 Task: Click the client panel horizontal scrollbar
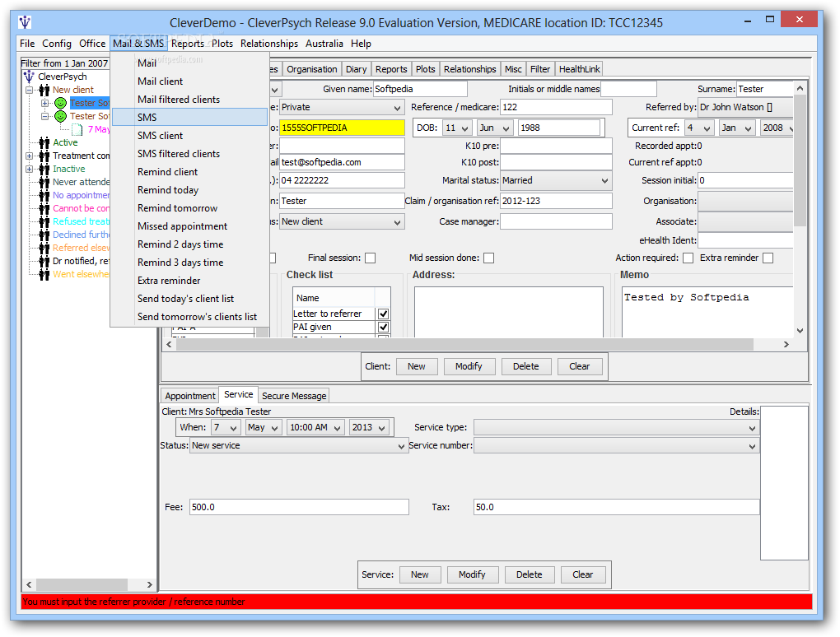pos(464,344)
